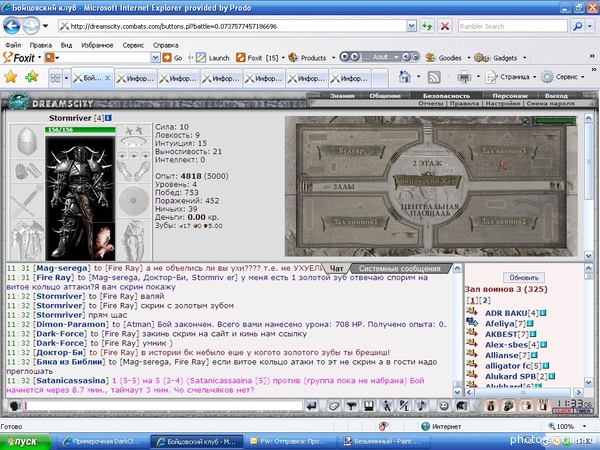The image size is (600, 450).
Task: Open the Системные сообщения tab
Action: pyautogui.click(x=399, y=269)
